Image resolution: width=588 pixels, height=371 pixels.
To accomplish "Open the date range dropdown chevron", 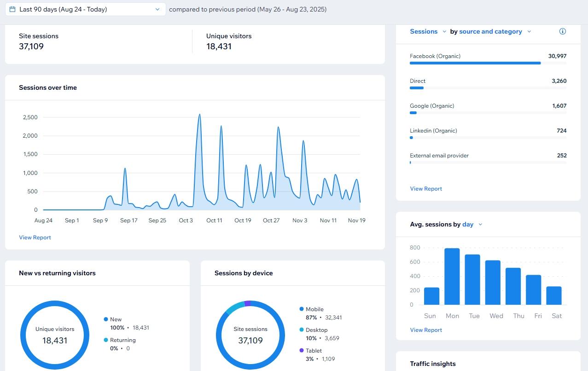I will (x=157, y=9).
